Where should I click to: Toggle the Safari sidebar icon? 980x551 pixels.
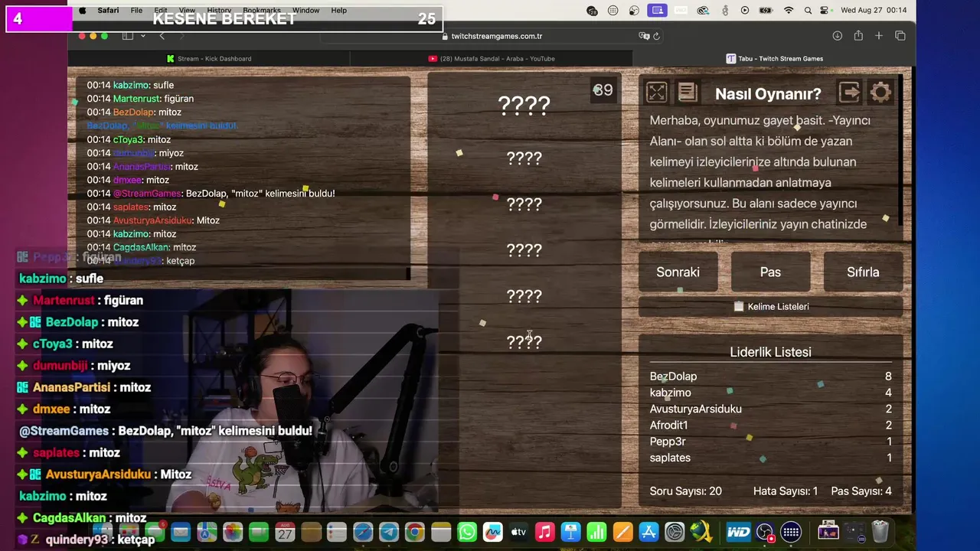pos(128,36)
